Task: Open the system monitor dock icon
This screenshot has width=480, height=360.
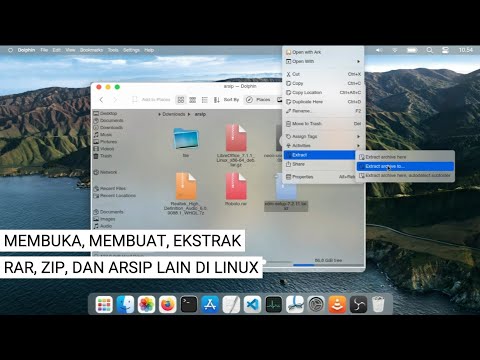Action: [274, 304]
